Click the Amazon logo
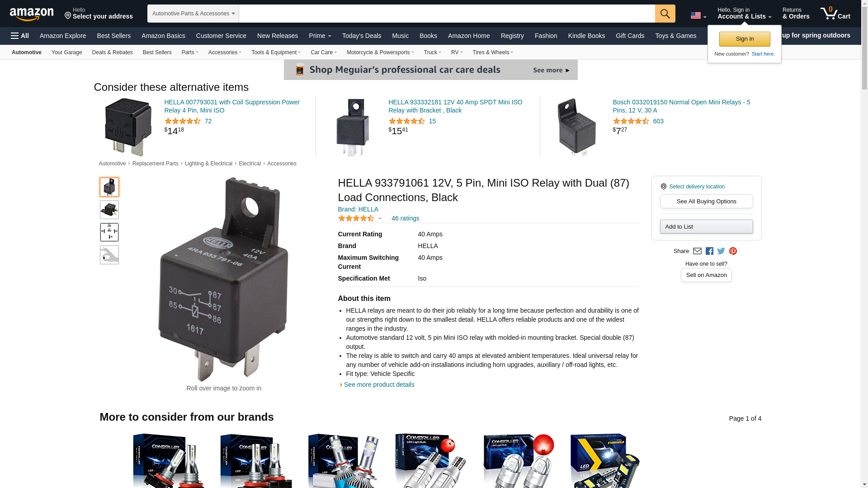This screenshot has width=868, height=488. pos(32,14)
